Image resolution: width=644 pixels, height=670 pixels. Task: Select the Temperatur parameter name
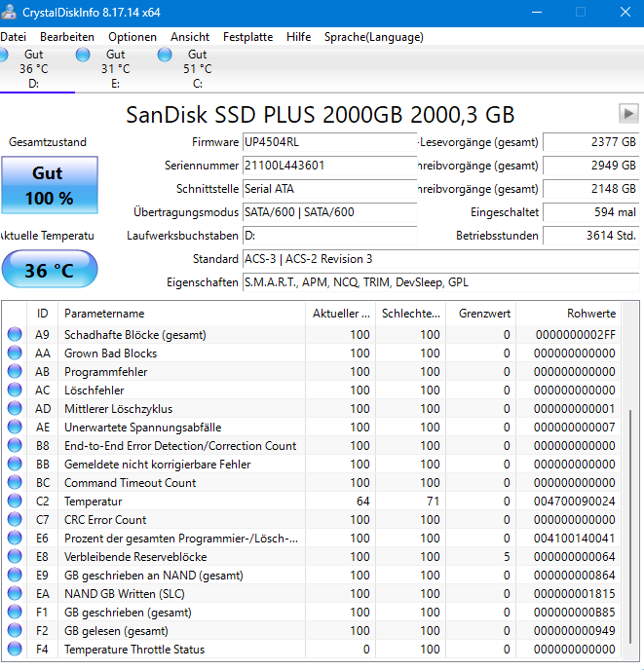click(94, 502)
